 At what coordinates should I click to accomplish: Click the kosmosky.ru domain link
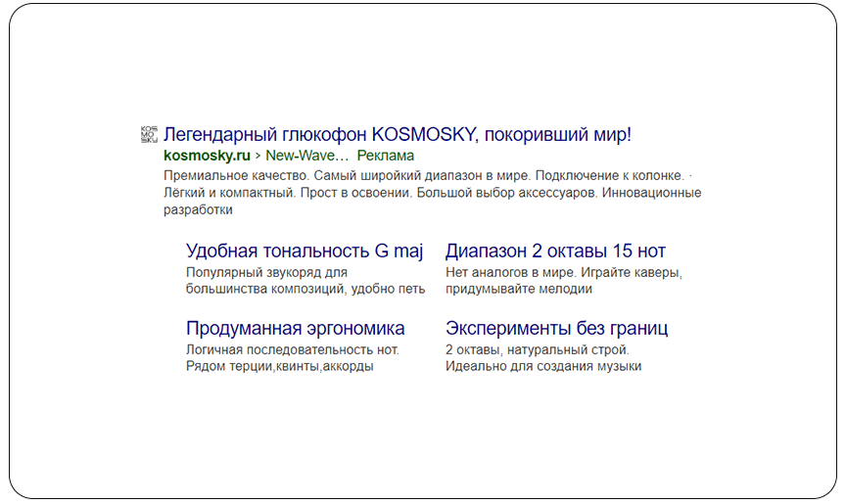(207, 156)
